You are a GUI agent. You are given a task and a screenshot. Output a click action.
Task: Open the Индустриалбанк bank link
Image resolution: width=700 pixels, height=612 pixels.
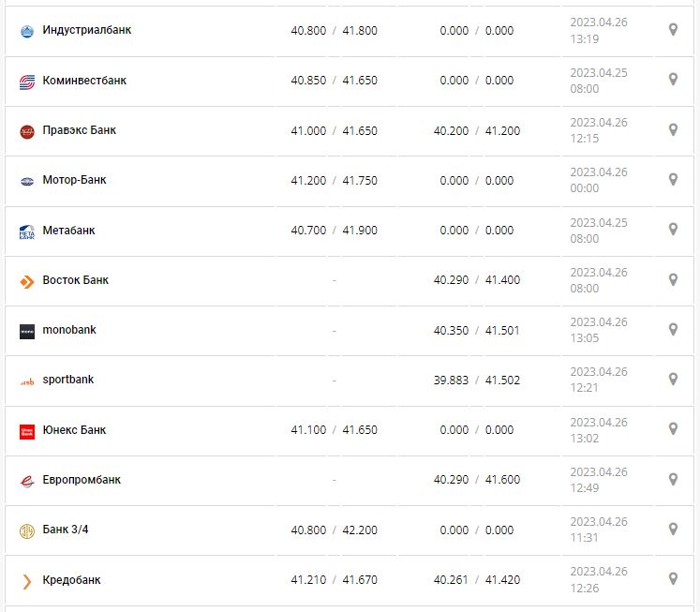click(87, 30)
